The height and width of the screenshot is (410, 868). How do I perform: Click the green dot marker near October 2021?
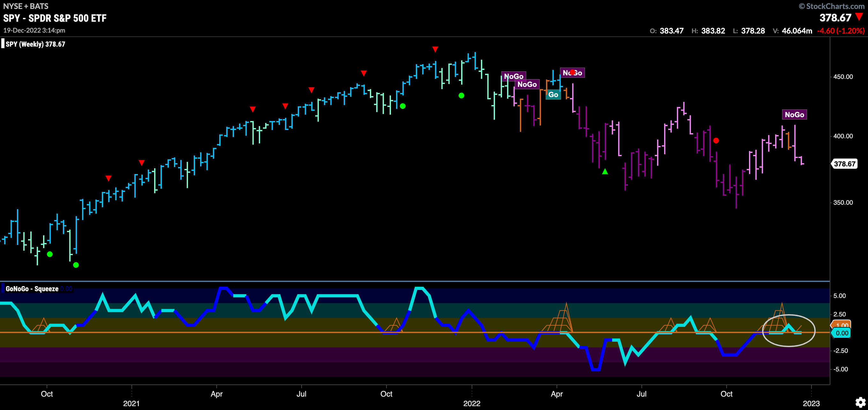(x=403, y=106)
